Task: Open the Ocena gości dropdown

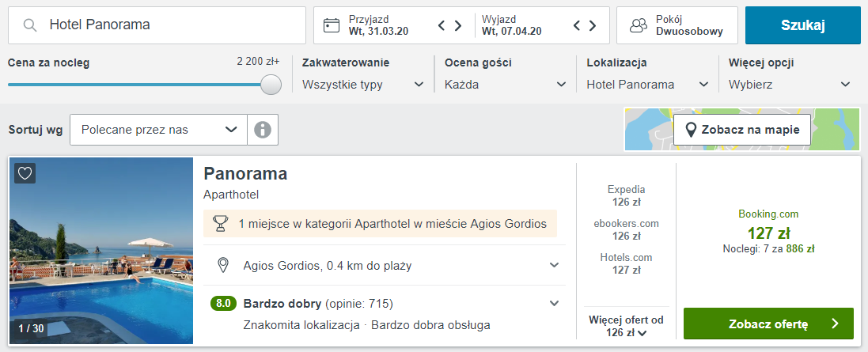Action: click(506, 85)
